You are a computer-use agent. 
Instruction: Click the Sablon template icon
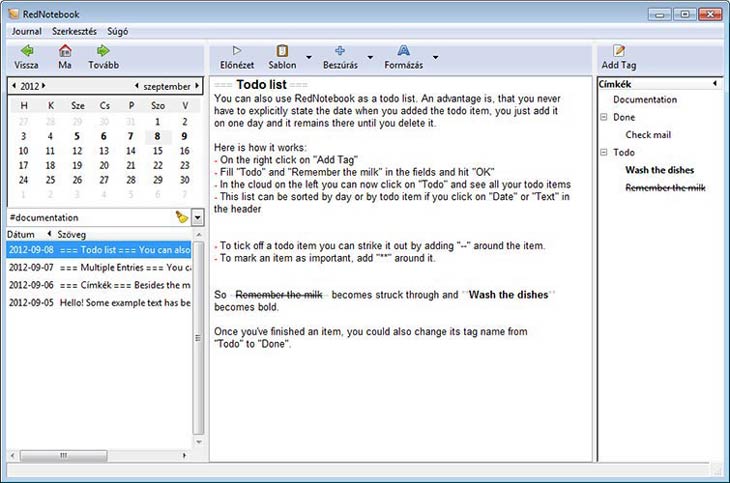(282, 51)
